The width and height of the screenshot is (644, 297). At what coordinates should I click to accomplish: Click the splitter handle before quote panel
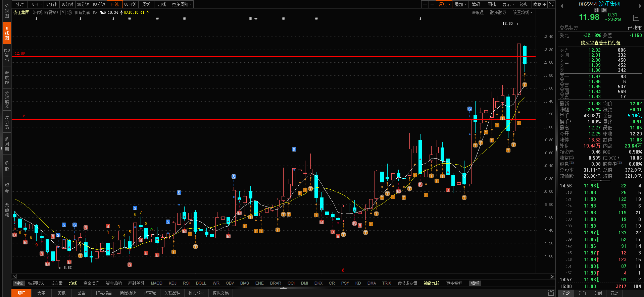(x=556, y=148)
